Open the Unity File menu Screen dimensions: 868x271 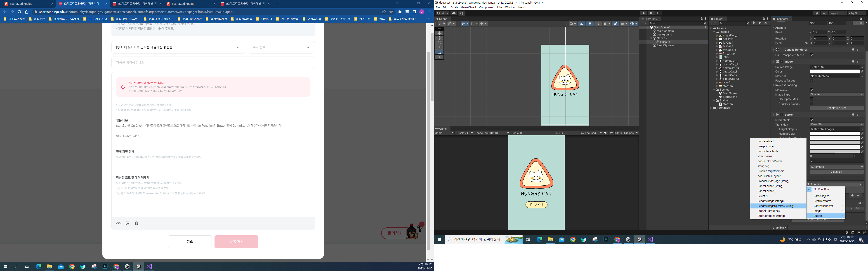(x=437, y=7)
